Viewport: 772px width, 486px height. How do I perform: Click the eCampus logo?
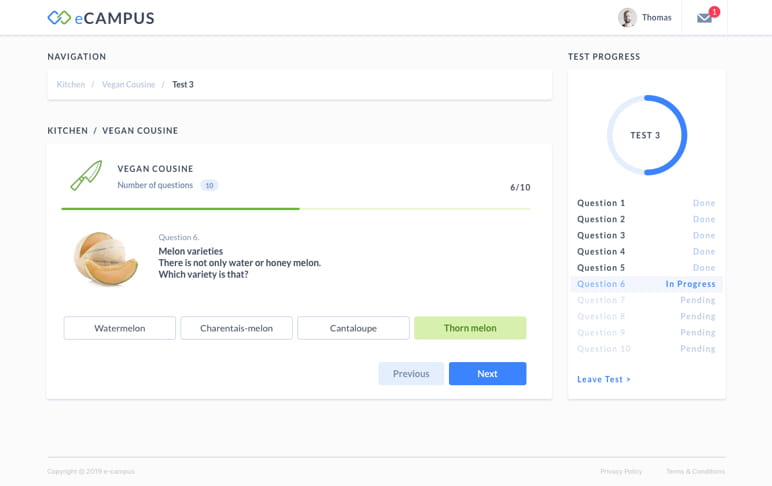[101, 18]
